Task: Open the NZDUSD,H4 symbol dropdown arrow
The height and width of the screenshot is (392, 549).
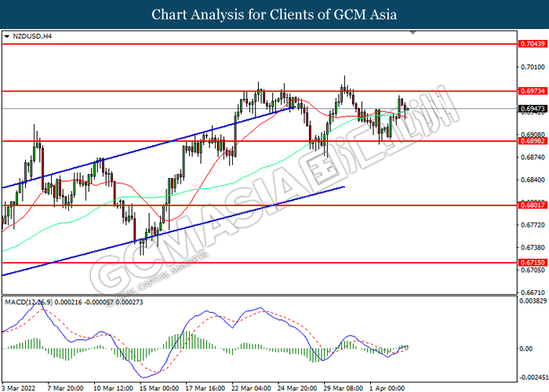Action: coord(6,36)
